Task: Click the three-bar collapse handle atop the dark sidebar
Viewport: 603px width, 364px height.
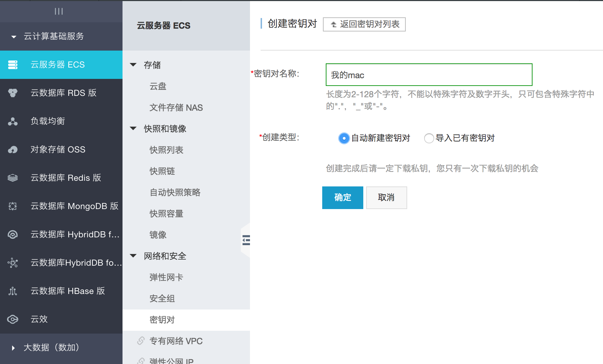Action: (59, 11)
